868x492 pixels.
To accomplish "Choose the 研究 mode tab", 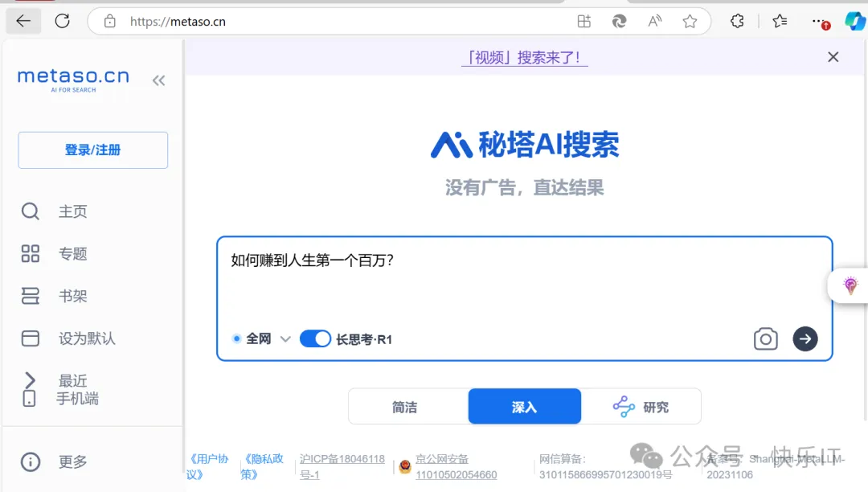I will click(641, 407).
